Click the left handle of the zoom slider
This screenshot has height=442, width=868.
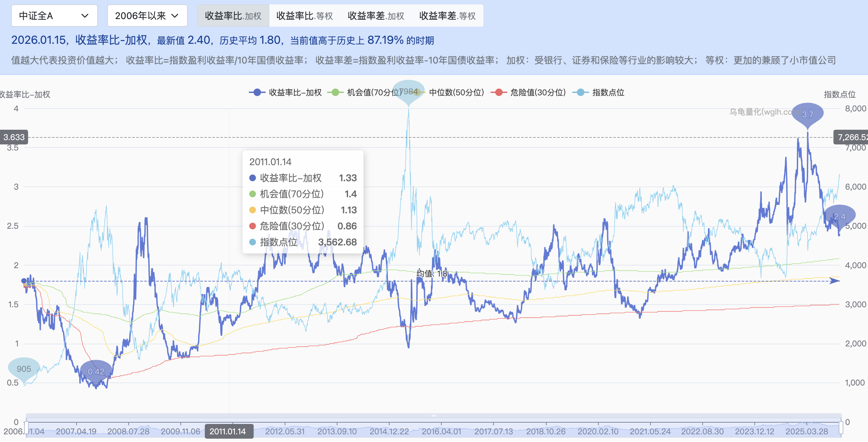[26, 427]
